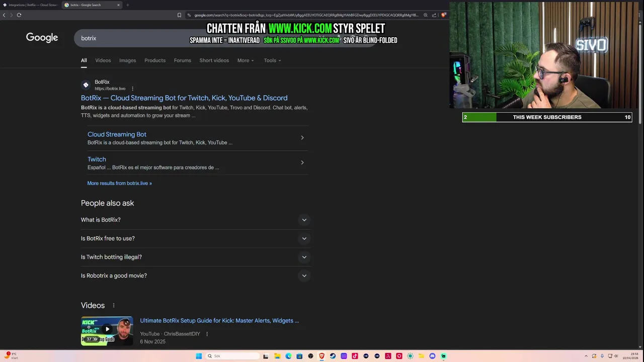The width and height of the screenshot is (644, 362).
Task: Click the BotRix site favicon in result
Action: [x=86, y=85]
